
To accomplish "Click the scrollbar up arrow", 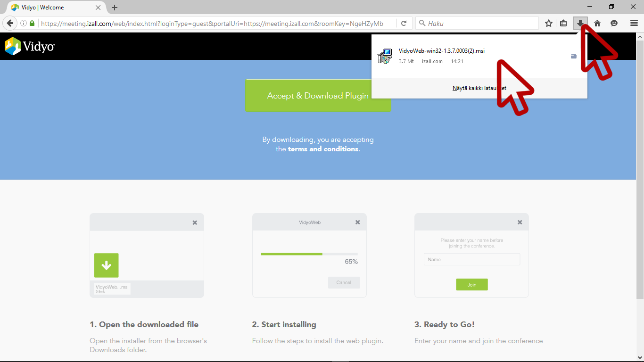I will (640, 36).
